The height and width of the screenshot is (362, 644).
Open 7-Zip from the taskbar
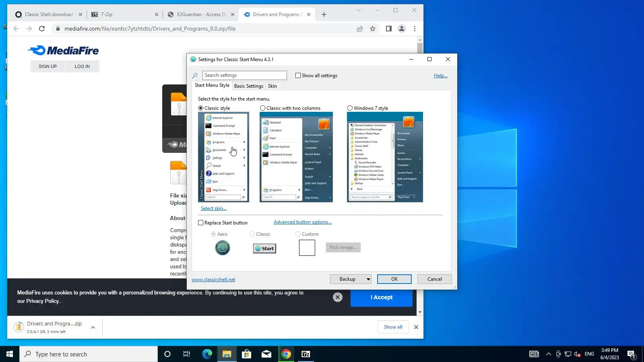[306, 354]
